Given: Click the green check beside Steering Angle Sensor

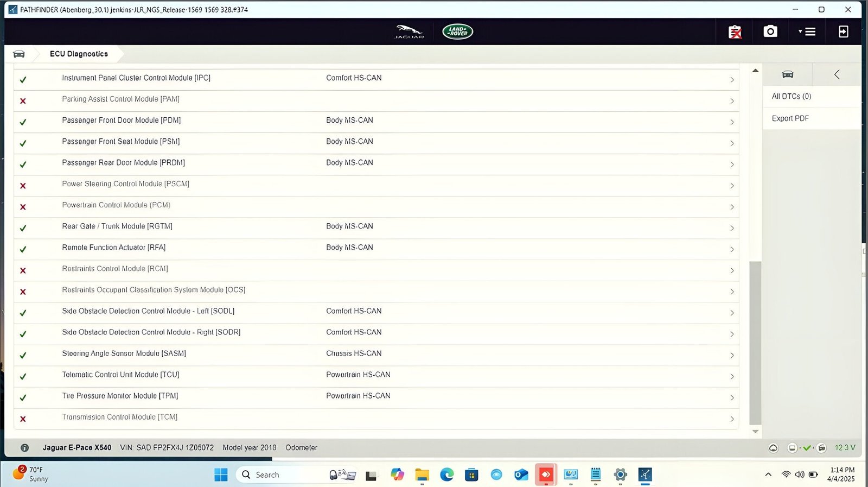Looking at the screenshot, I should tap(23, 355).
